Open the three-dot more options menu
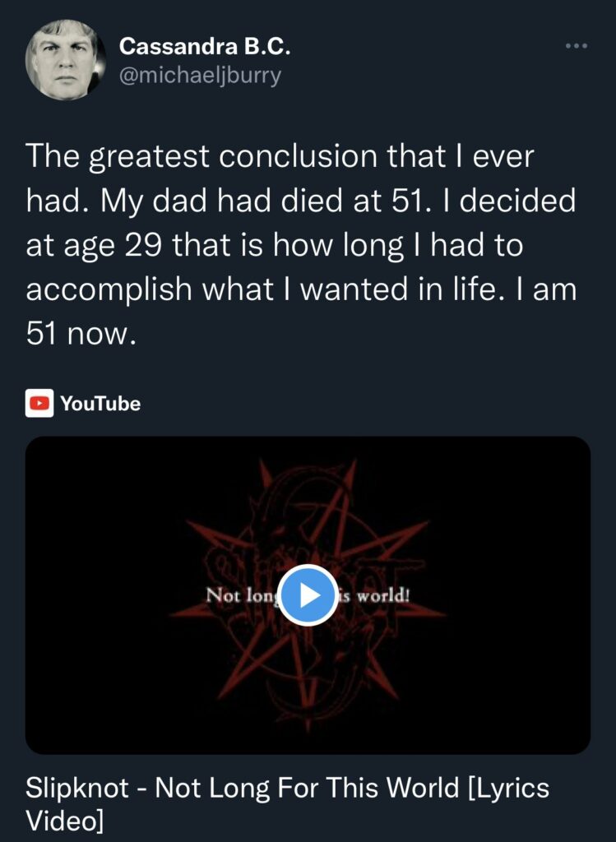 coord(577,46)
